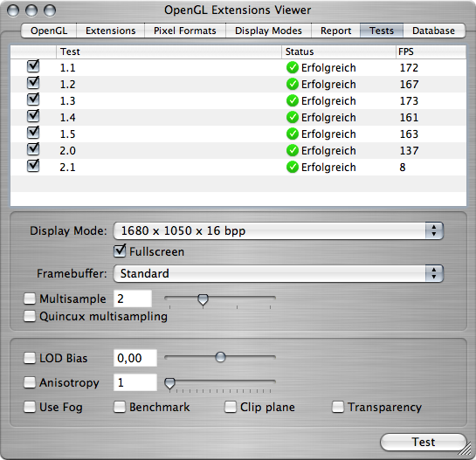Select the Tests tab
The height and width of the screenshot is (460, 476).
(x=382, y=31)
